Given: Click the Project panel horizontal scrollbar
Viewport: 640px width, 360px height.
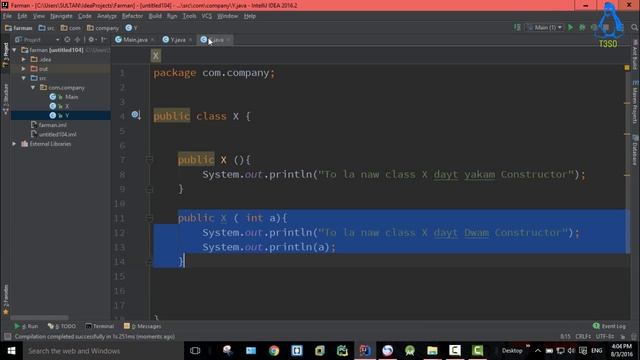Looking at the screenshot, I should (40, 318).
